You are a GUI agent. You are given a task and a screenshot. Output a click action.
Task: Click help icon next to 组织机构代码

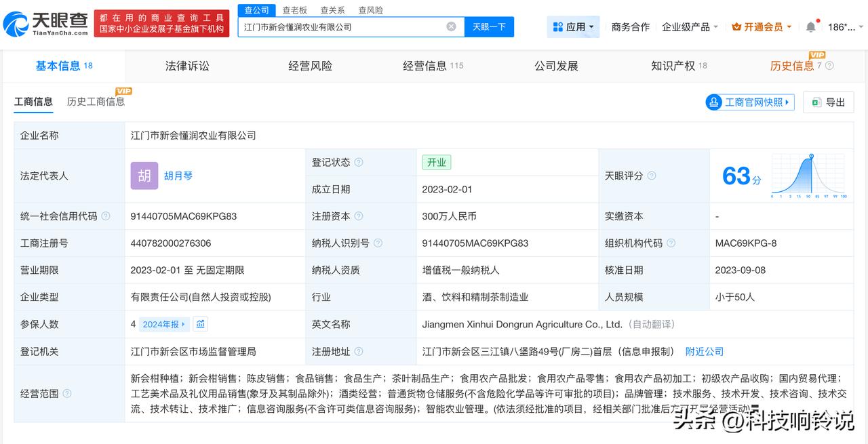pyautogui.click(x=671, y=243)
